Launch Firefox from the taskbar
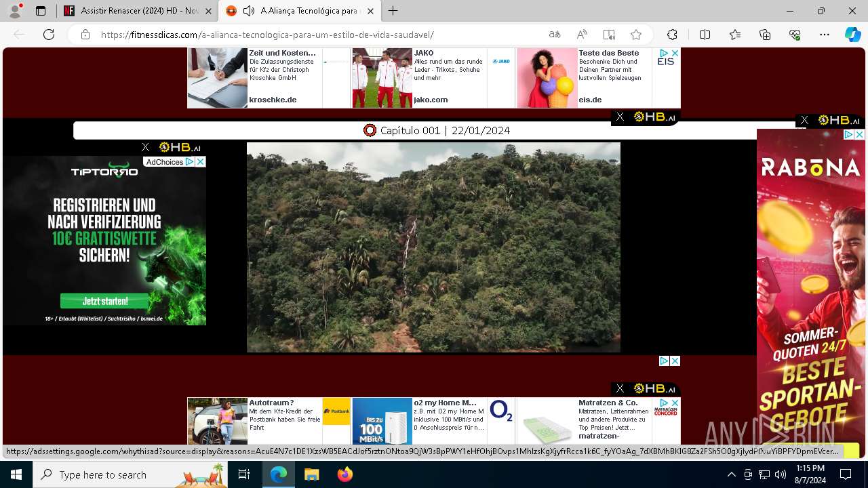Screen dimensions: 868x488 pyautogui.click(x=345, y=474)
